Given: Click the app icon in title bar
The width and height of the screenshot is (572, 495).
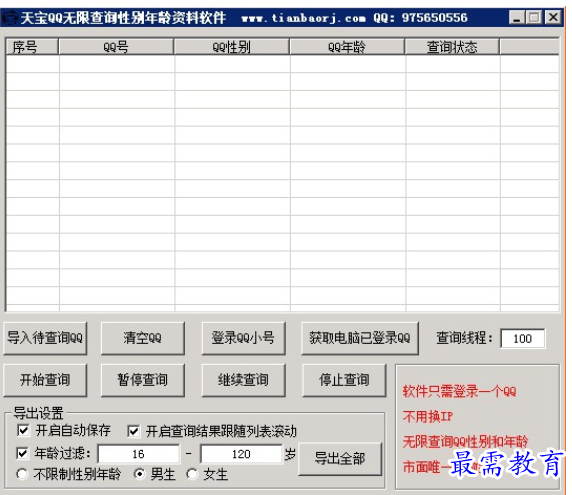Looking at the screenshot, I should pyautogui.click(x=10, y=18).
